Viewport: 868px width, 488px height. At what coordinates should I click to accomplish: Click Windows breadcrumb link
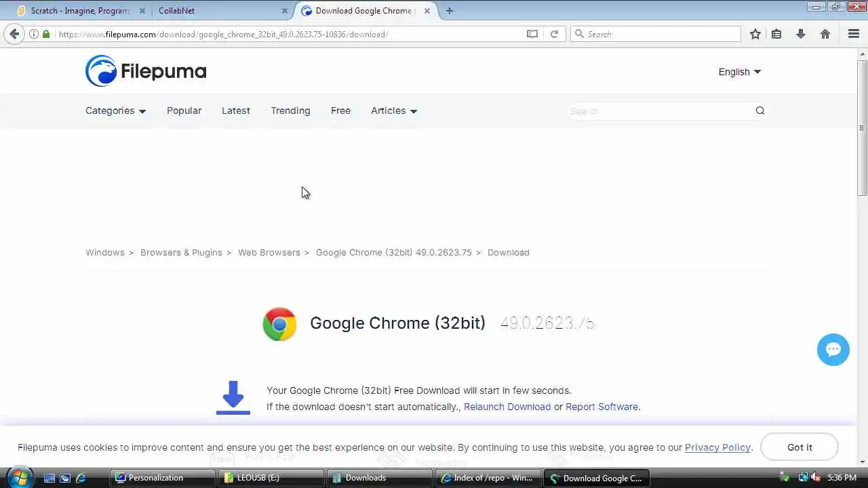coord(105,252)
